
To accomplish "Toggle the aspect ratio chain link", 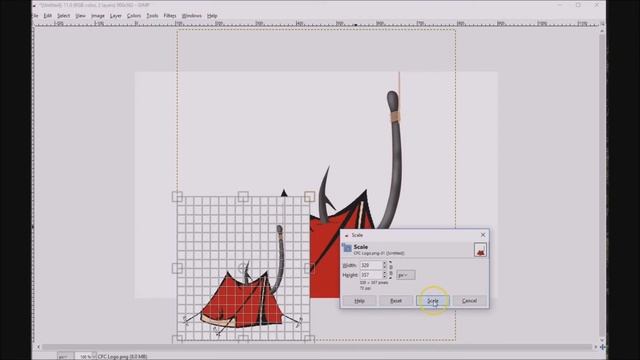I will pos(391,270).
